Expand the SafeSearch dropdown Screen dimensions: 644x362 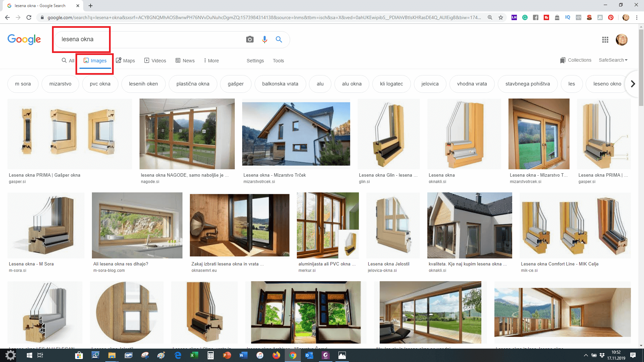[x=613, y=60]
